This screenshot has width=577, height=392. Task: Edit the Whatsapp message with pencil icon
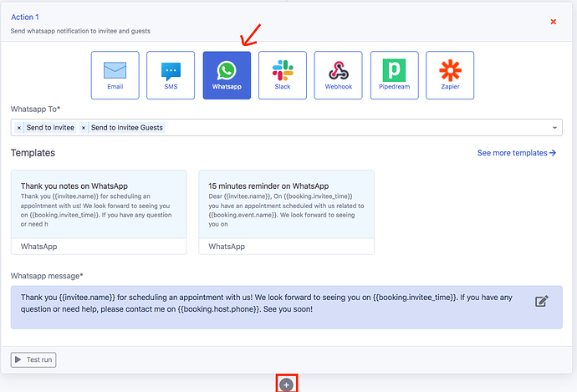541,301
